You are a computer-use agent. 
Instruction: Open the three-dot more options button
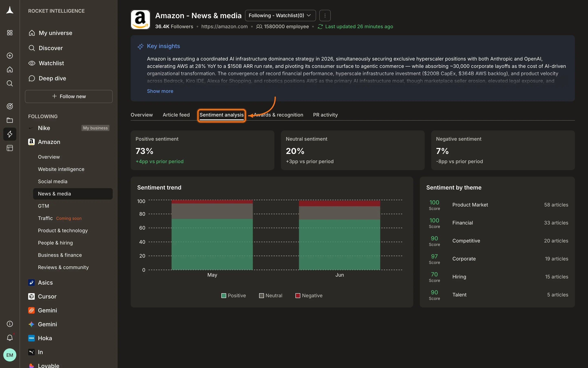tap(325, 16)
